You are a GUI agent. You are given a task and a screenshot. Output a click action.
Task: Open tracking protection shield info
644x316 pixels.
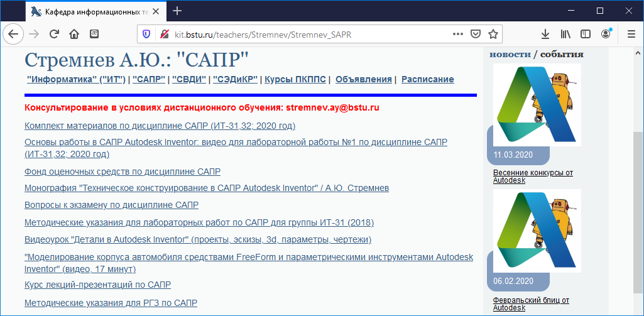tap(146, 34)
